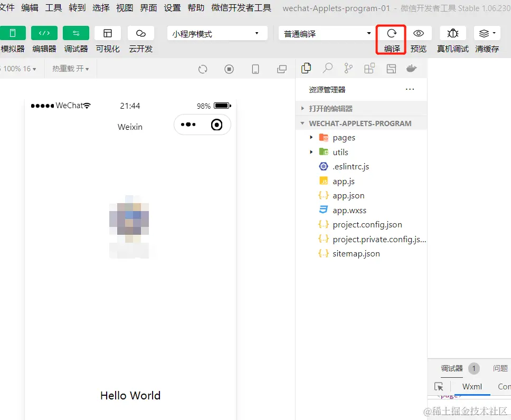Viewport: 511px width, 420px height.
Task: Toggle the editor panel (编辑器)
Action: pos(44,33)
